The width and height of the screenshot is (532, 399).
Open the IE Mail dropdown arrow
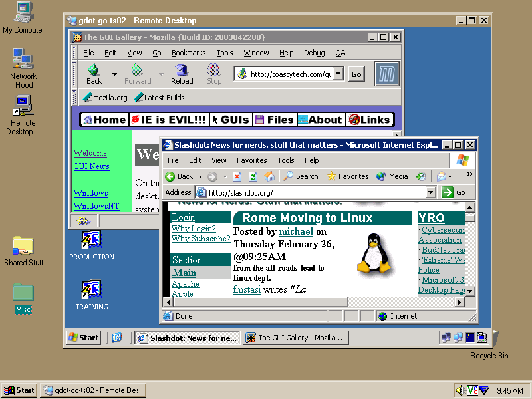click(x=450, y=176)
